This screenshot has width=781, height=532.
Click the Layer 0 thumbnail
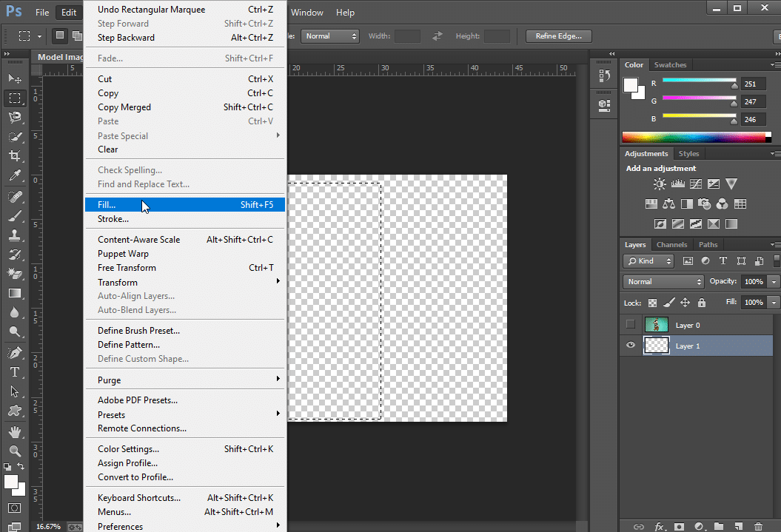tap(656, 325)
